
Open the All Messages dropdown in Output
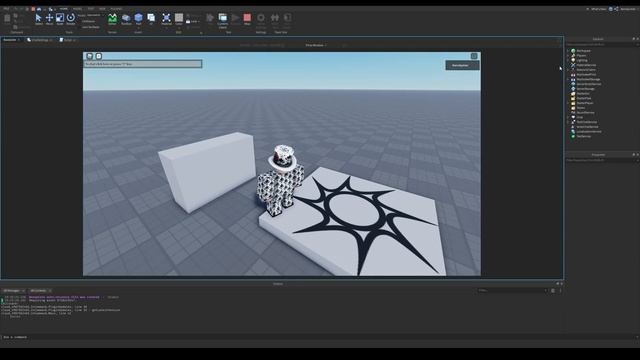coord(13,291)
